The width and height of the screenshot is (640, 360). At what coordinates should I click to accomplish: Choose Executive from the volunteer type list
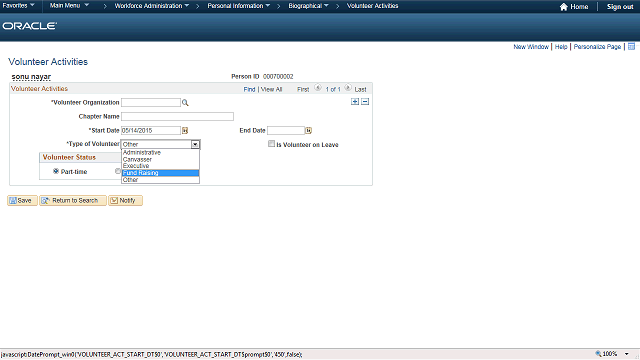click(160, 166)
